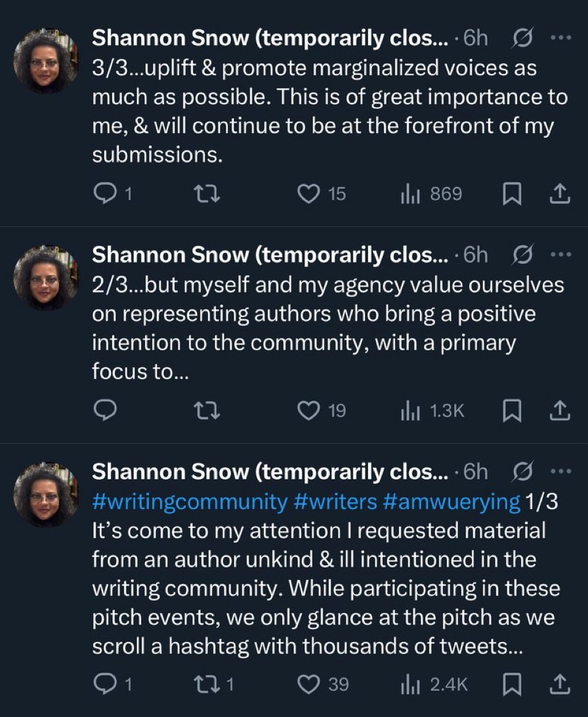Image resolution: width=588 pixels, height=717 pixels.
Task: Open Shannon Snow's name on the 2/3 tweet
Action: point(270,255)
